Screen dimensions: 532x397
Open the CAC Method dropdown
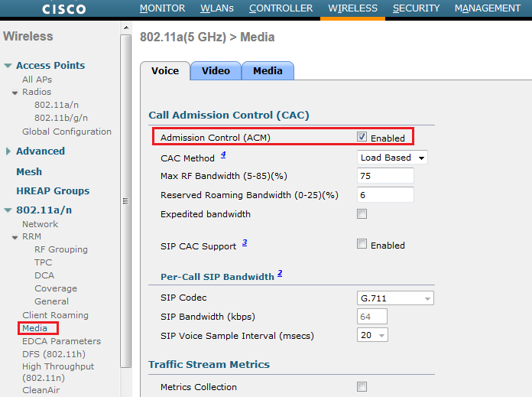coord(392,158)
